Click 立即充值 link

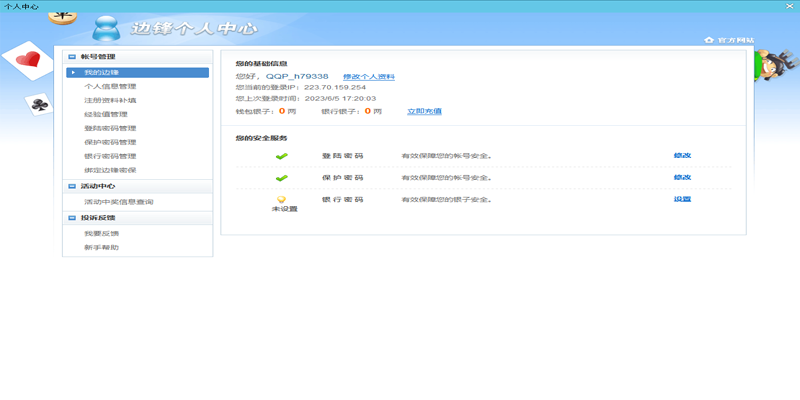point(424,111)
